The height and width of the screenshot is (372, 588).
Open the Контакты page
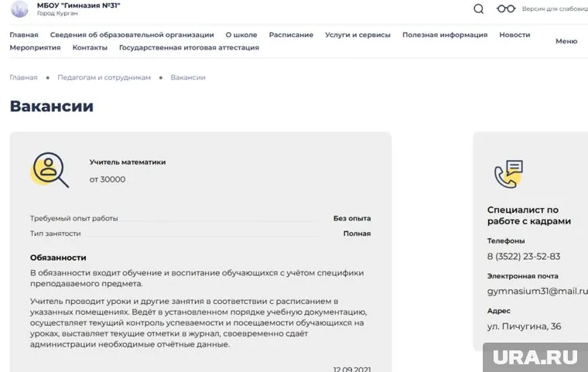coord(90,48)
